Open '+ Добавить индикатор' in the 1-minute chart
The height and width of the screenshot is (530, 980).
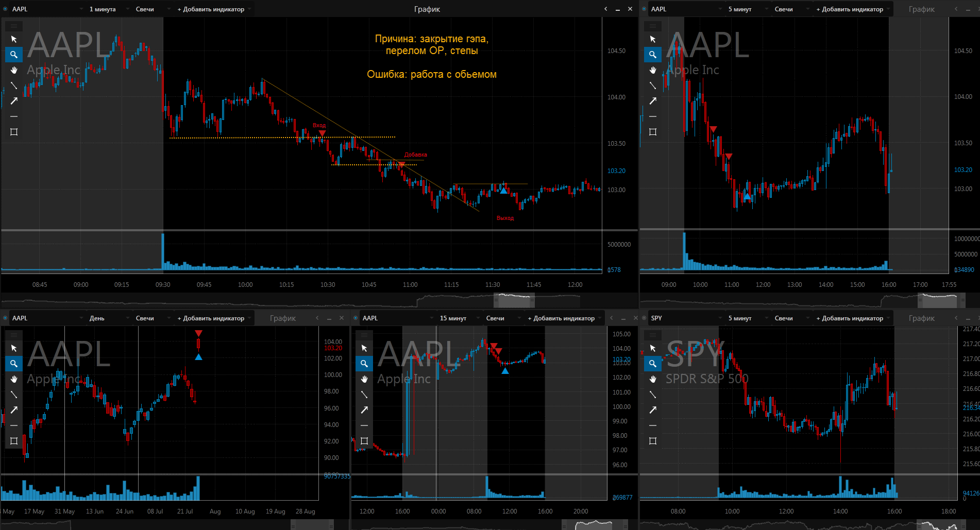pyautogui.click(x=214, y=9)
